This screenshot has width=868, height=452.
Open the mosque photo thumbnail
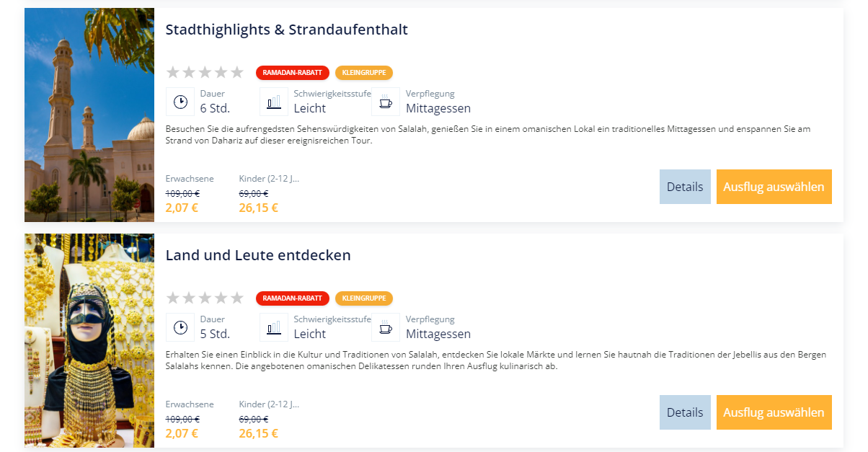pos(89,115)
